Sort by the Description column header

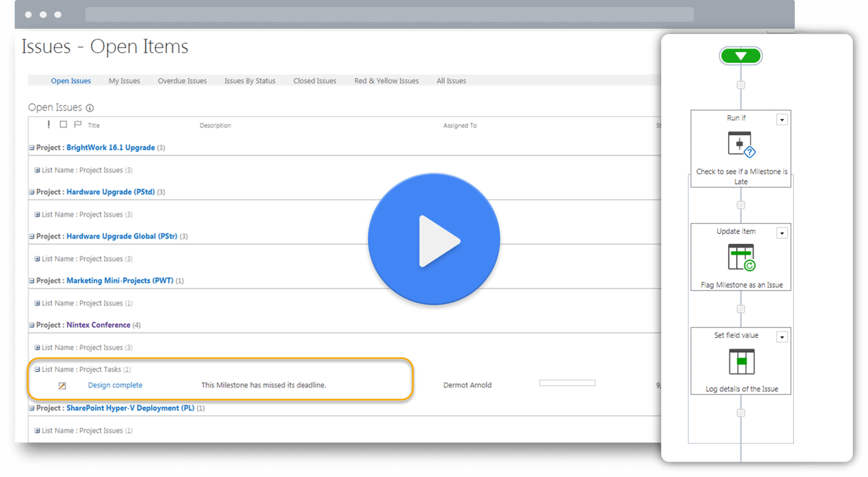click(x=215, y=126)
